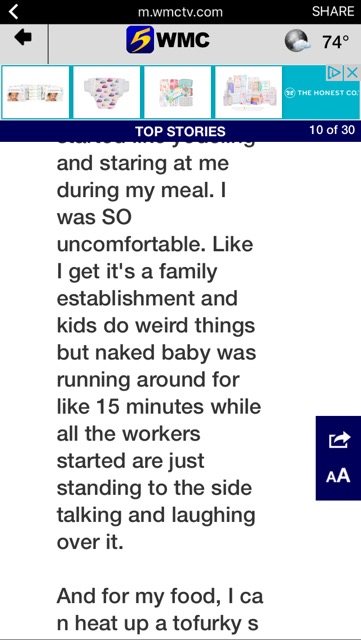Tap the 10 of 30 story counter

[332, 130]
